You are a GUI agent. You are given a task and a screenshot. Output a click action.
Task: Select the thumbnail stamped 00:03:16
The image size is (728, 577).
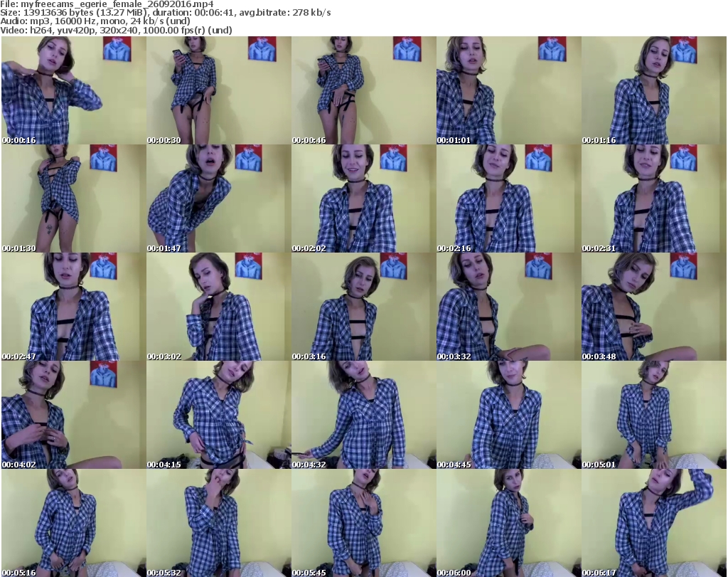click(x=363, y=307)
